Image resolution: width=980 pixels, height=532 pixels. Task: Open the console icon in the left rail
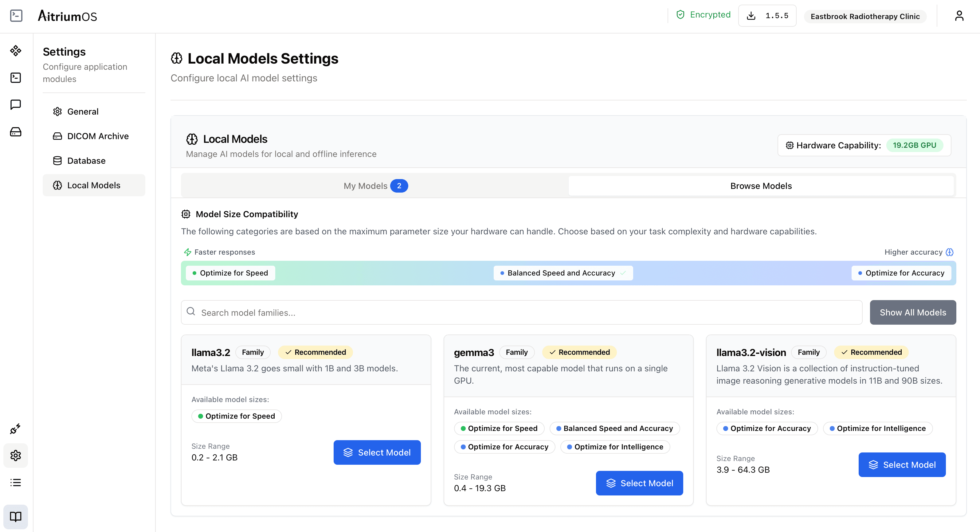click(x=16, y=78)
